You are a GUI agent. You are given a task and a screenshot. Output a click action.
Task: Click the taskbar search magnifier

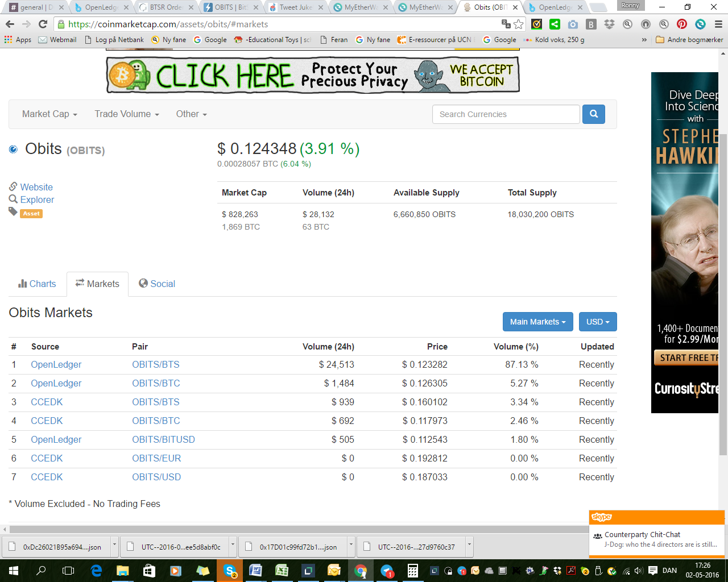tap(41, 571)
